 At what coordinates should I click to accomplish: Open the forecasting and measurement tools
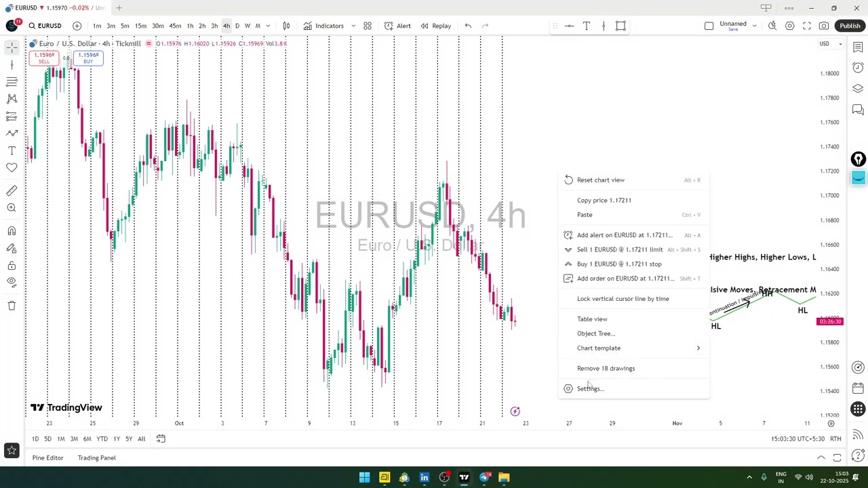coord(12,117)
